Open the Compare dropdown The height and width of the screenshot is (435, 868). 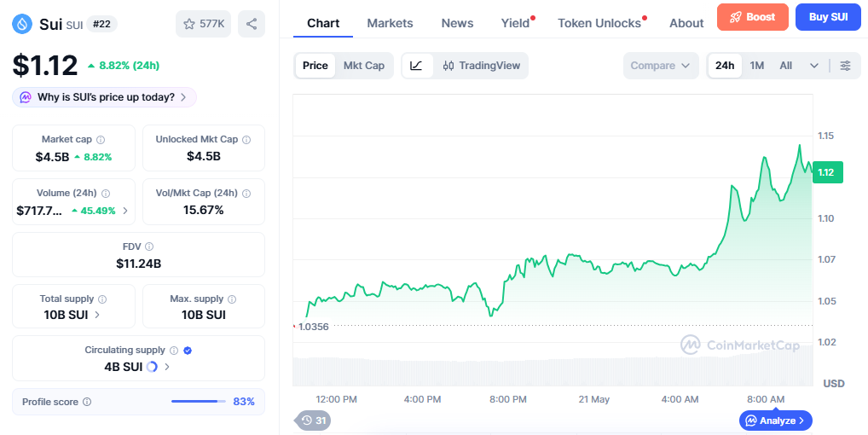661,66
